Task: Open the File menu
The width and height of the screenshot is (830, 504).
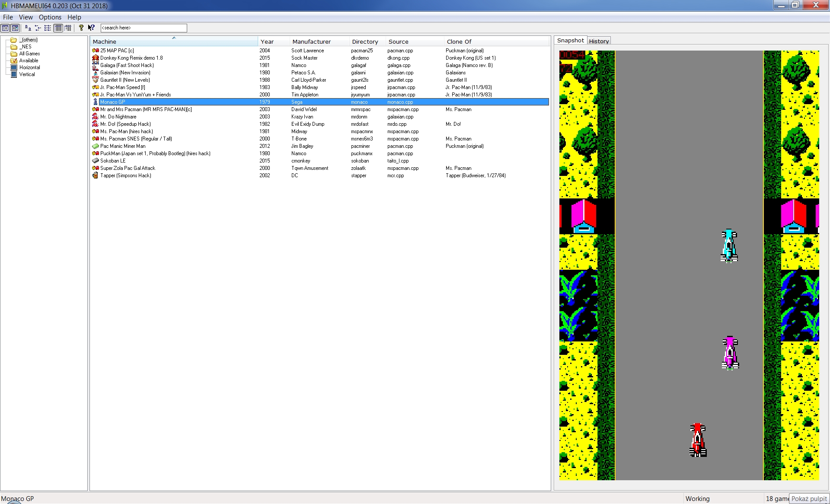Action: 8,17
